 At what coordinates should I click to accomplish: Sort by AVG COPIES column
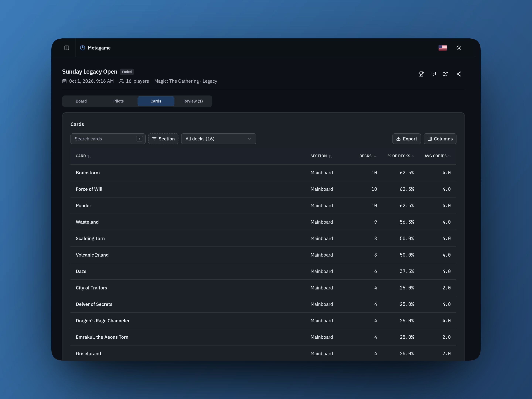coord(437,156)
